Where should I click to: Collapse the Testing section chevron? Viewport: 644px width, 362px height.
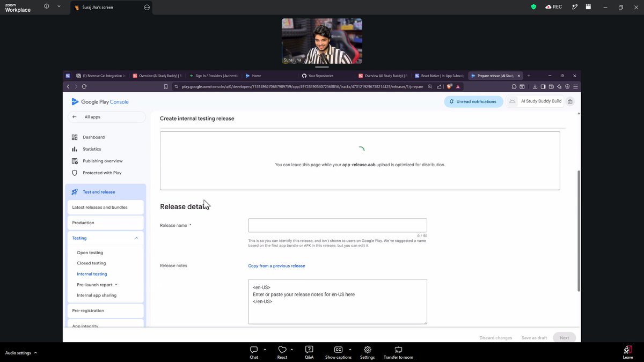pos(136,238)
